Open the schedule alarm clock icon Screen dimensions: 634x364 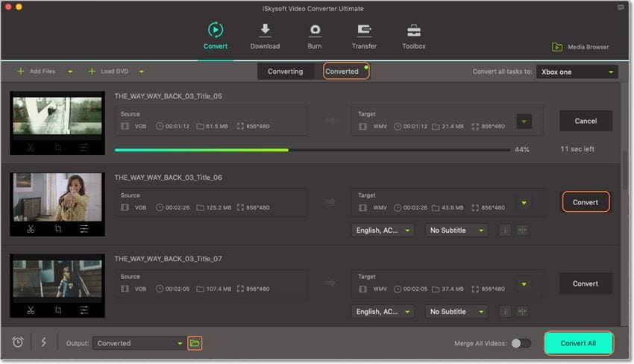[18, 342]
